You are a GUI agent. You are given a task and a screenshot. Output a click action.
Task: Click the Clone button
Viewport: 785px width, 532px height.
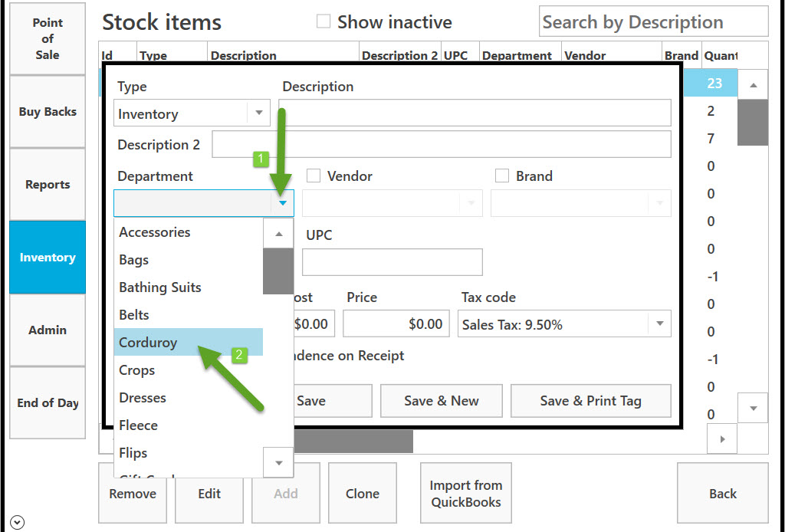pos(363,494)
